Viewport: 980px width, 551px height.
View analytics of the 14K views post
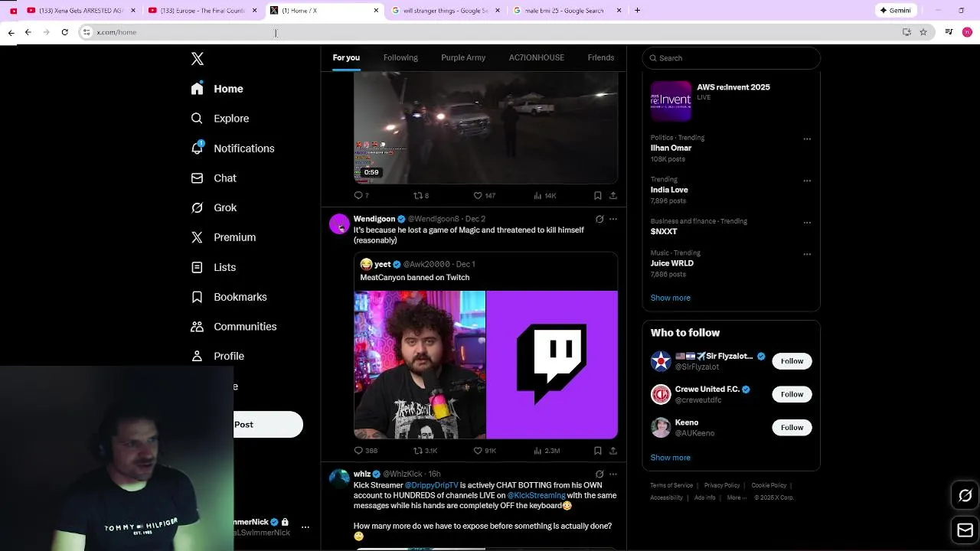(544, 196)
